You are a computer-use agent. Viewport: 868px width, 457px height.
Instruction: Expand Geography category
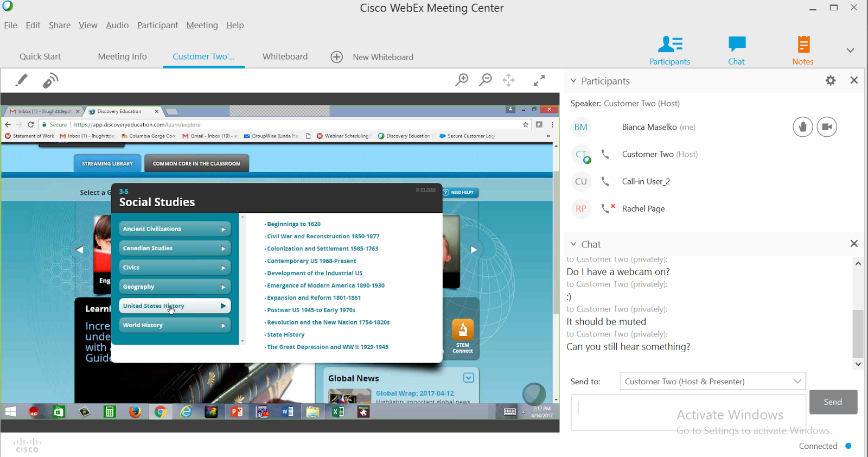click(x=175, y=287)
